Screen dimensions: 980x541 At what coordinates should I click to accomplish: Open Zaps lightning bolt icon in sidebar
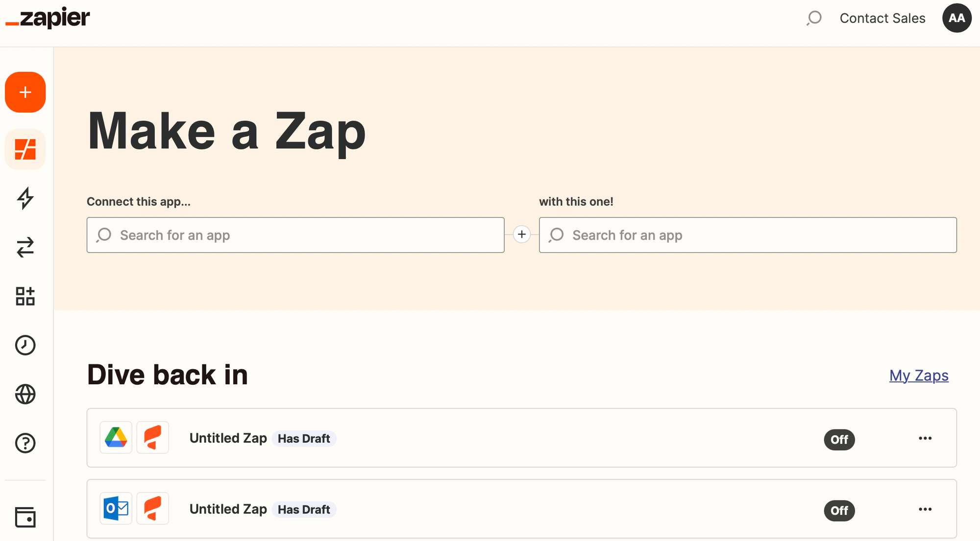(25, 198)
